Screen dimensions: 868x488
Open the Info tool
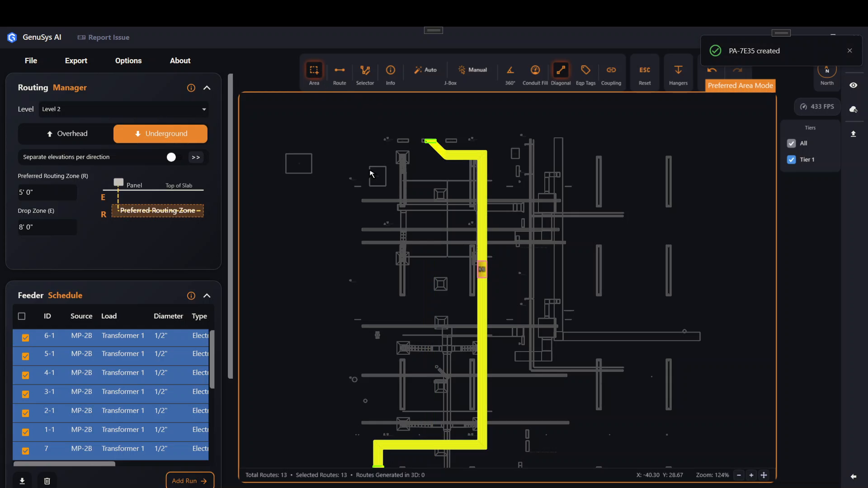point(390,74)
